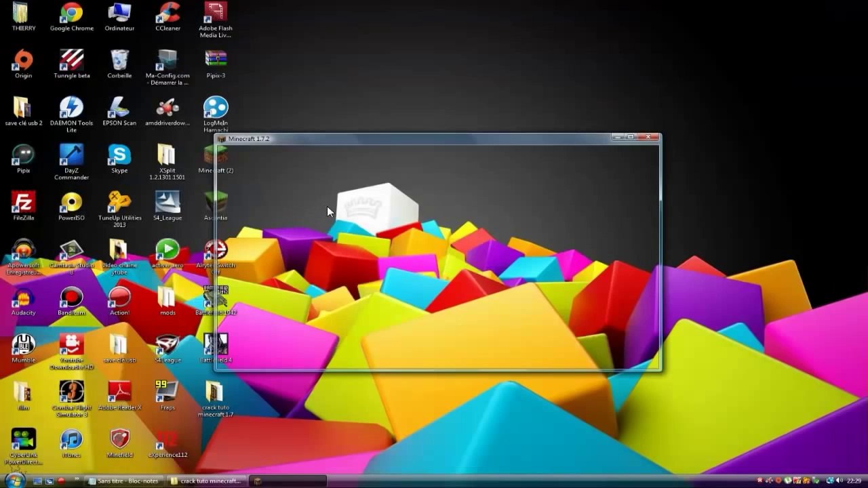
Task: Maximize the Minecraft 1.7.2 window
Action: pyautogui.click(x=631, y=137)
